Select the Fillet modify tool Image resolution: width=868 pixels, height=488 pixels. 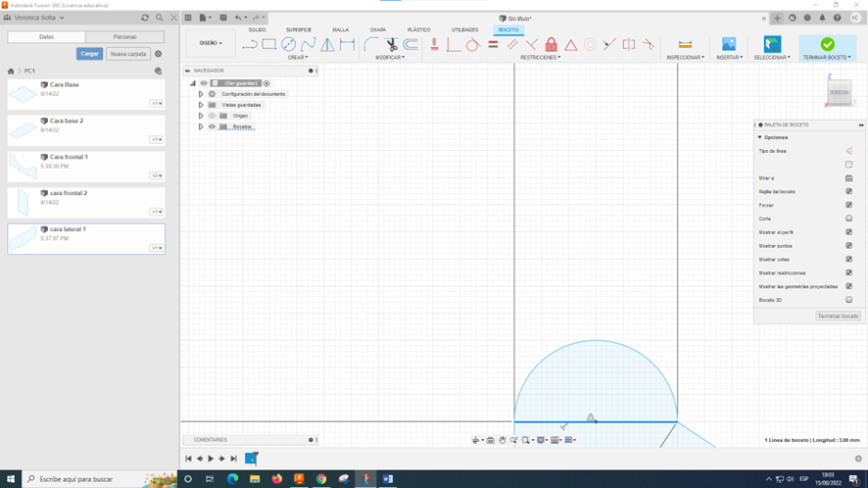click(x=371, y=44)
